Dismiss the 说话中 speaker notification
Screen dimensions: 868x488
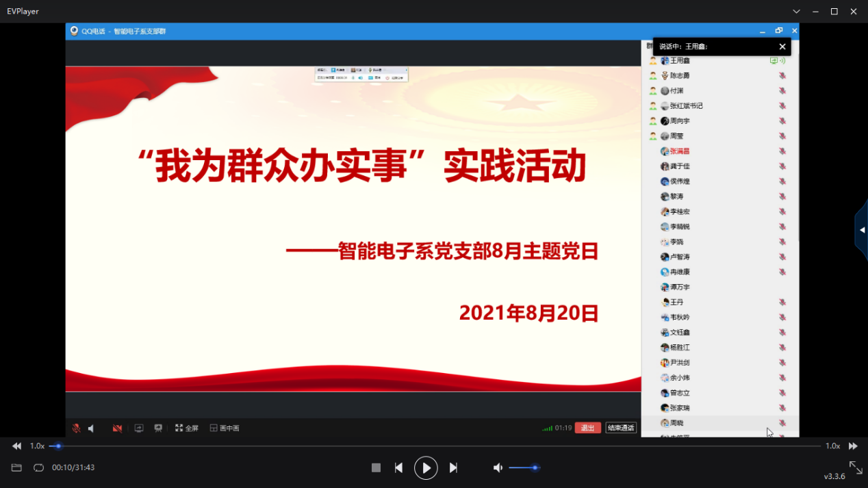point(782,47)
